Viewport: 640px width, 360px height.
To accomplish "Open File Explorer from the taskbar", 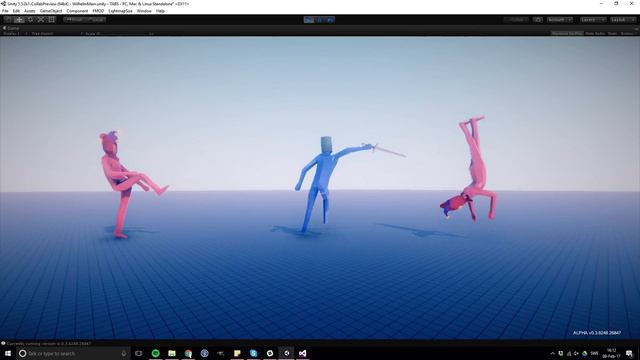I will pyautogui.click(x=172, y=353).
